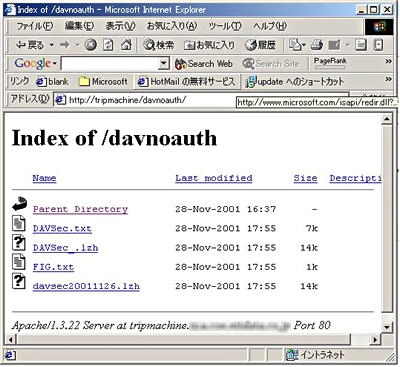Open update へのショートカット link
This screenshot has height=367, width=400.
294,81
